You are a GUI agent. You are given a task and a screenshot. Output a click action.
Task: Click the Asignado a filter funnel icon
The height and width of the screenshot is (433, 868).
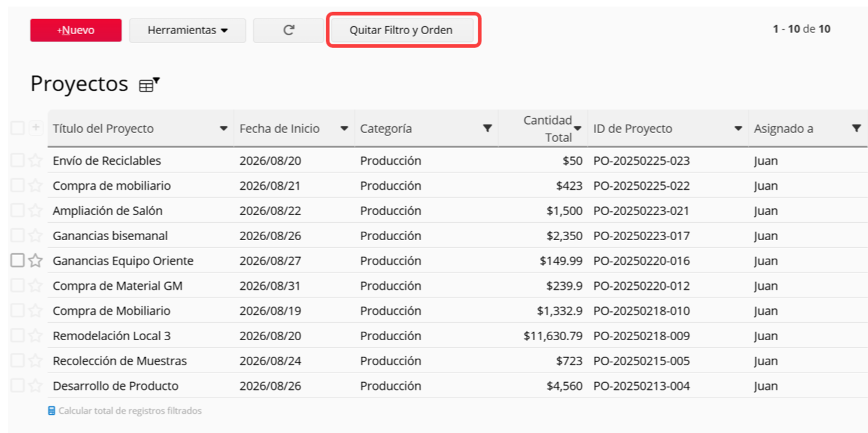tap(856, 128)
